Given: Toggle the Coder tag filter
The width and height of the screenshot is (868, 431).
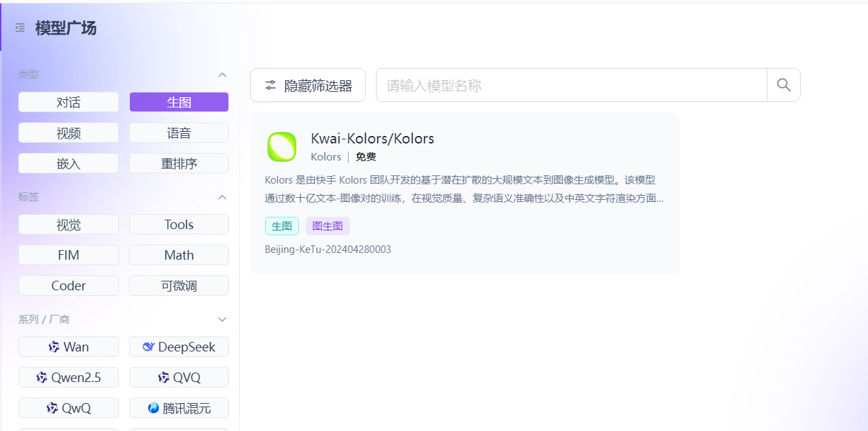Looking at the screenshot, I should [69, 286].
